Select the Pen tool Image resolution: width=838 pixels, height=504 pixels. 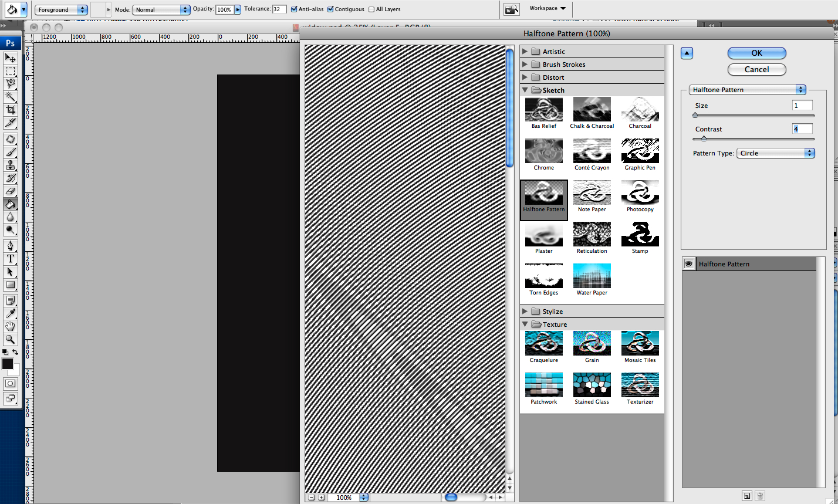point(11,246)
